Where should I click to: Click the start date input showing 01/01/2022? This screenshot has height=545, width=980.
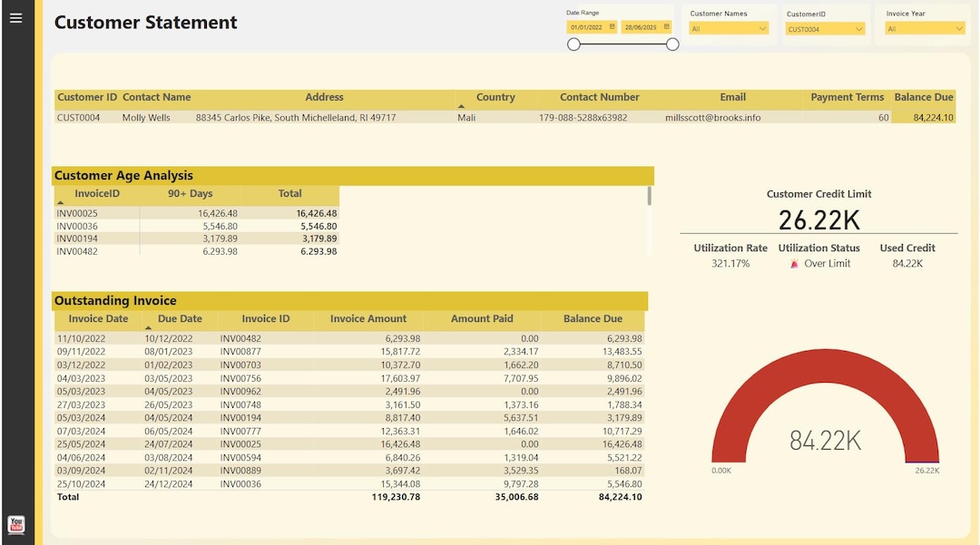click(588, 27)
